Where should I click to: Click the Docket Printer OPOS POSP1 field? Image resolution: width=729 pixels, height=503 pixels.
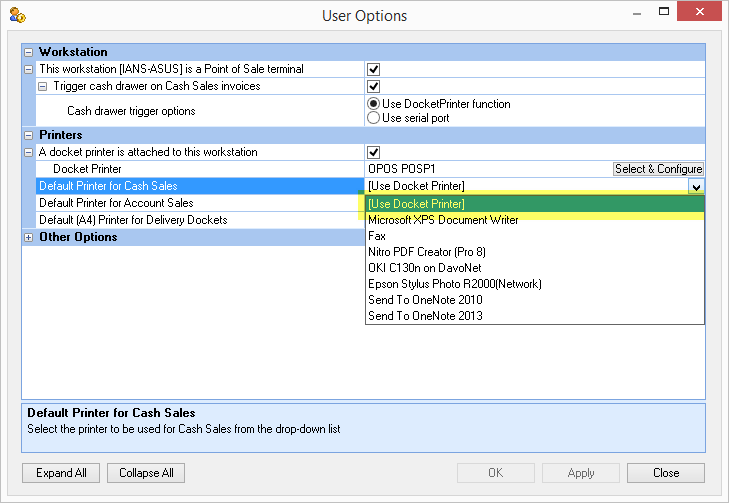tap(488, 169)
